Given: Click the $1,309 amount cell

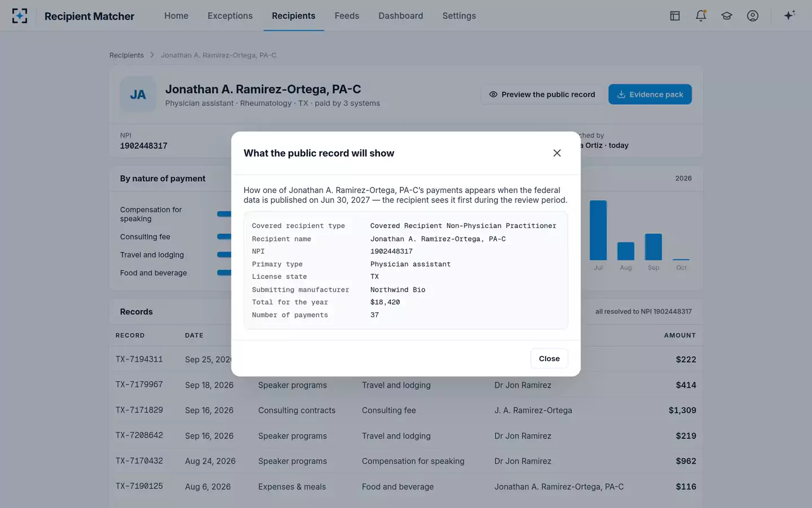Looking at the screenshot, I should pyautogui.click(x=682, y=410).
